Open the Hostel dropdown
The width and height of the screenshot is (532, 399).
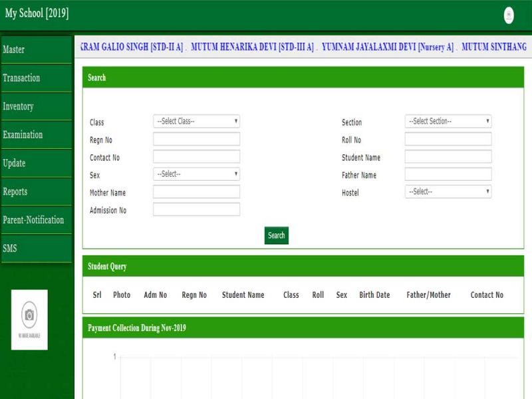448,192
